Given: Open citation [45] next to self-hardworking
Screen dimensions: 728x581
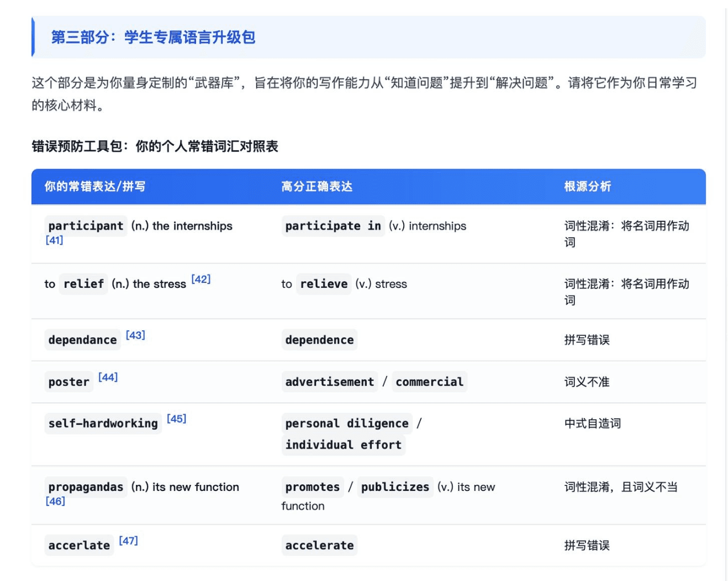Looking at the screenshot, I should click(x=177, y=418).
